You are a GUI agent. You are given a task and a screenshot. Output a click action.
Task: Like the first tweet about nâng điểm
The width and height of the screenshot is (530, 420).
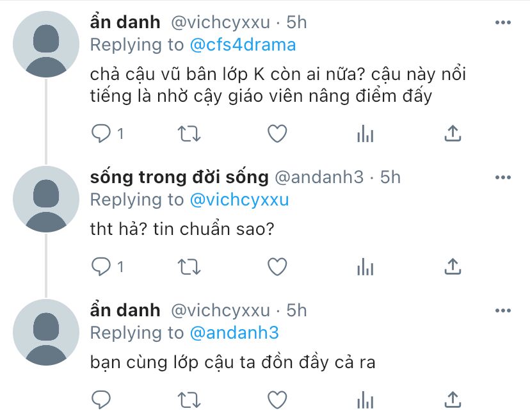point(277,134)
